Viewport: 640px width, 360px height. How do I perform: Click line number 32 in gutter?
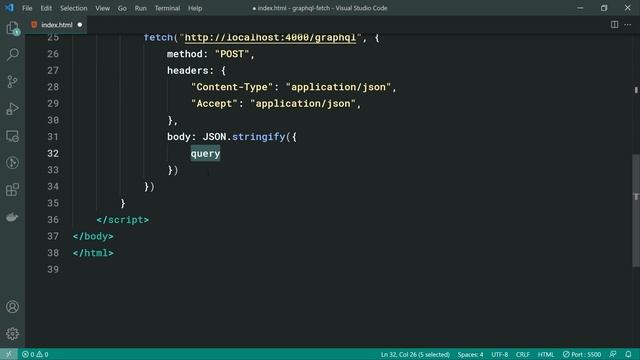point(53,153)
